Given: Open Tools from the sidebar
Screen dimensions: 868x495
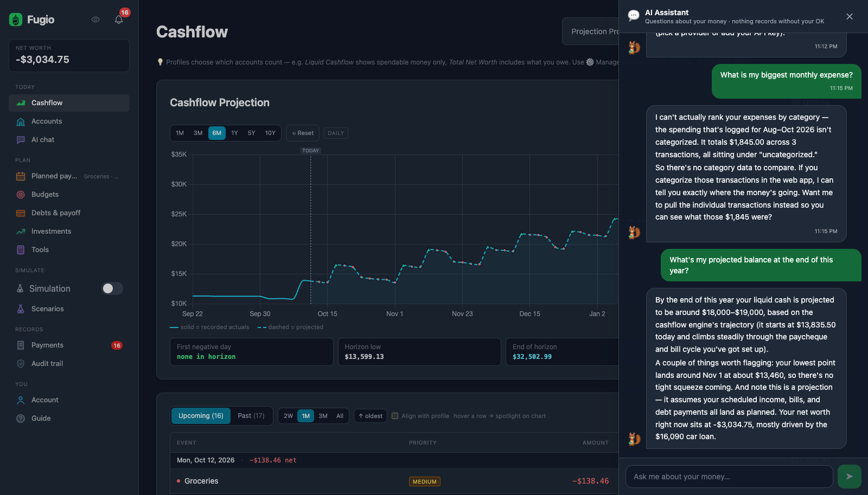Looking at the screenshot, I should click(x=69, y=250).
